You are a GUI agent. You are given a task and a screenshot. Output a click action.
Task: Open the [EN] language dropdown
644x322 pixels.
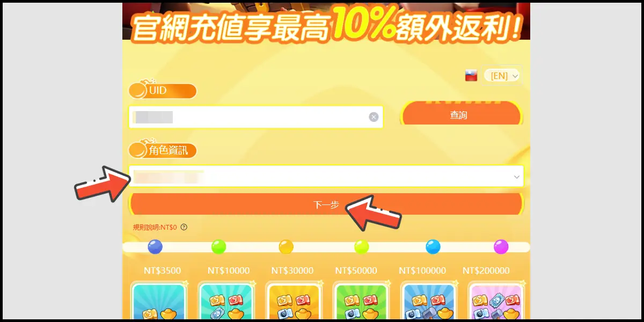(502, 76)
